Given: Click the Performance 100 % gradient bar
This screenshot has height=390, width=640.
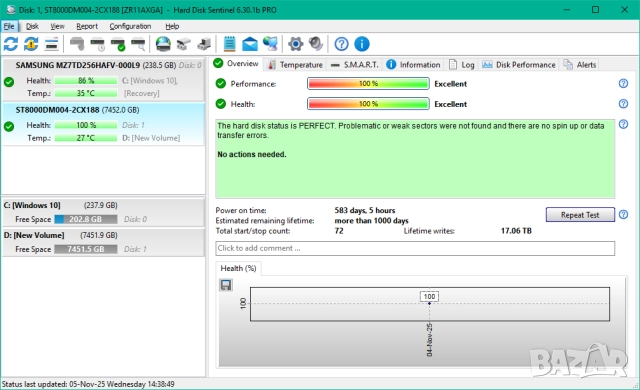Looking at the screenshot, I should pos(368,84).
